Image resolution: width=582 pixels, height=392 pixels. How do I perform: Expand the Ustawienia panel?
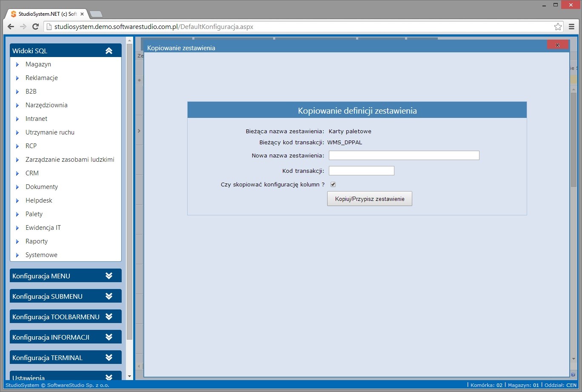click(x=109, y=377)
